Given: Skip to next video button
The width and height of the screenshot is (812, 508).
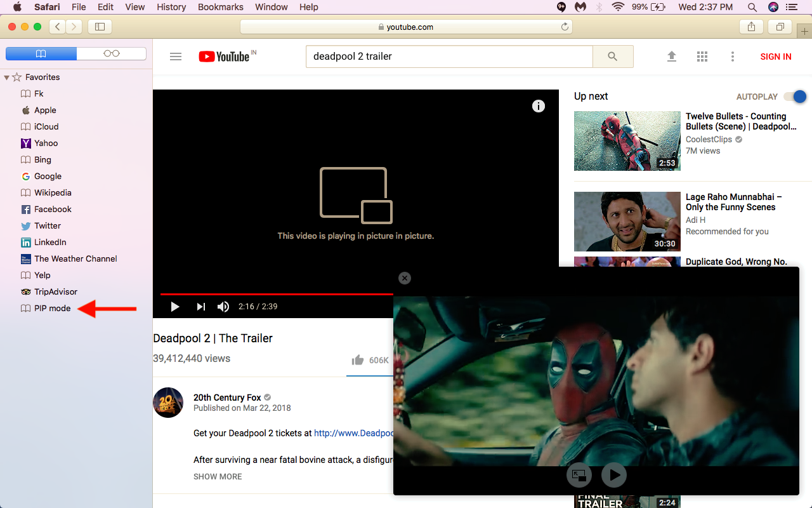Looking at the screenshot, I should coord(200,307).
